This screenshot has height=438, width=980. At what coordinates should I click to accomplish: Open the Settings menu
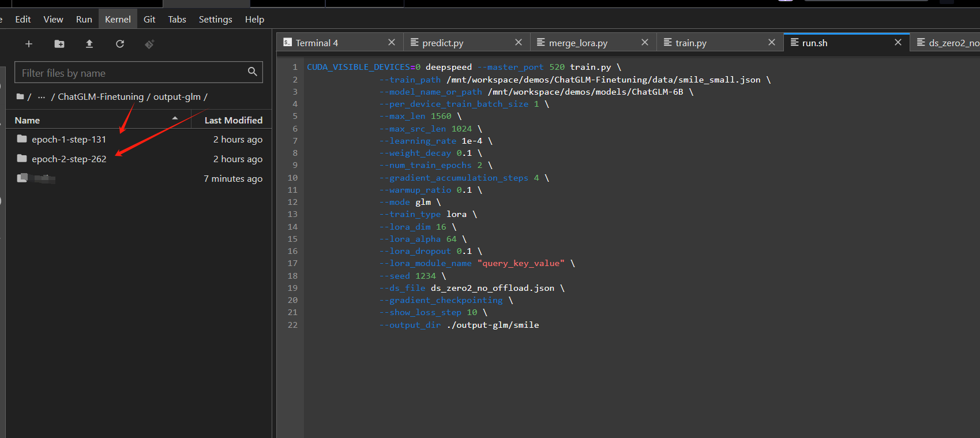216,19
